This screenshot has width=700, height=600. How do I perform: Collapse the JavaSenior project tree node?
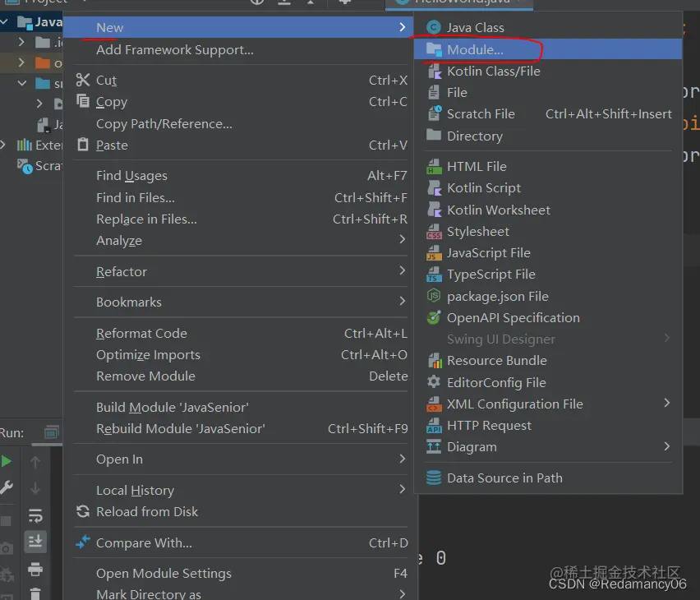[x=4, y=21]
